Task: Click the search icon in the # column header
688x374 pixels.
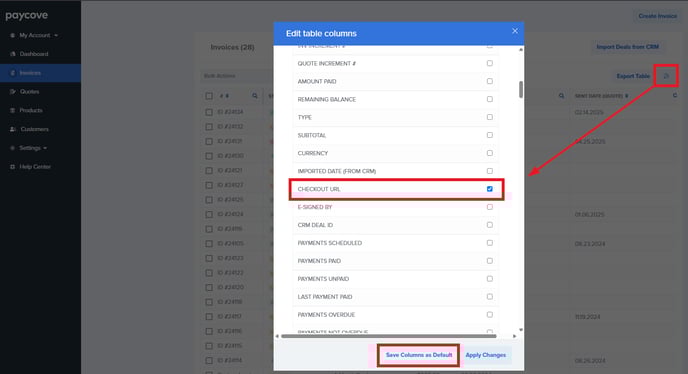Action: (x=255, y=96)
